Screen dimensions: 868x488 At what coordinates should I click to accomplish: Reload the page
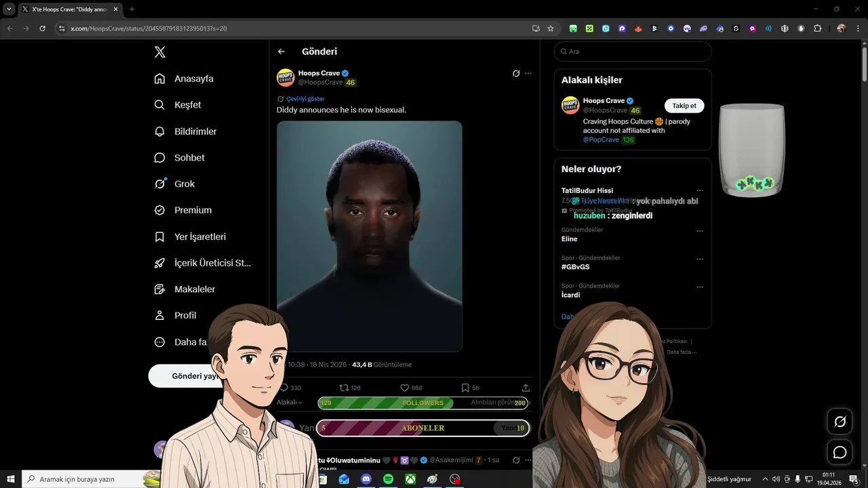(x=42, y=28)
